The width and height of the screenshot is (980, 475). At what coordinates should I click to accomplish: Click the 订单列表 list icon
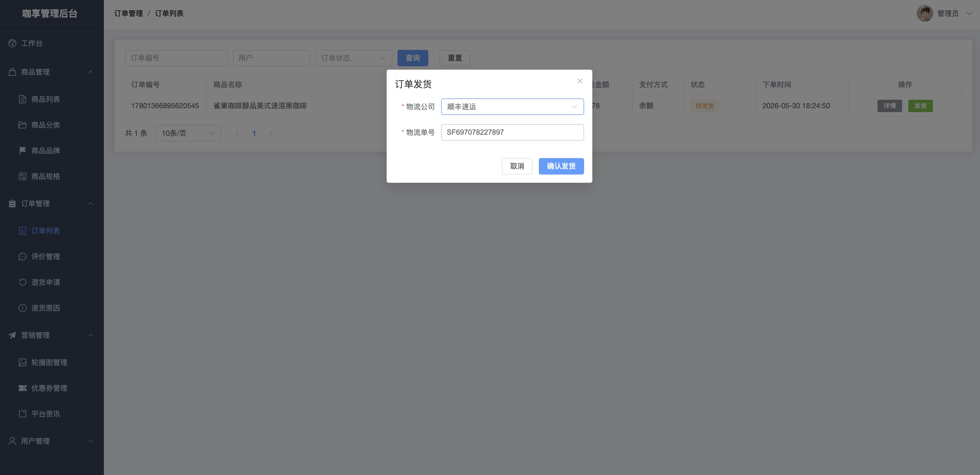click(x=22, y=231)
